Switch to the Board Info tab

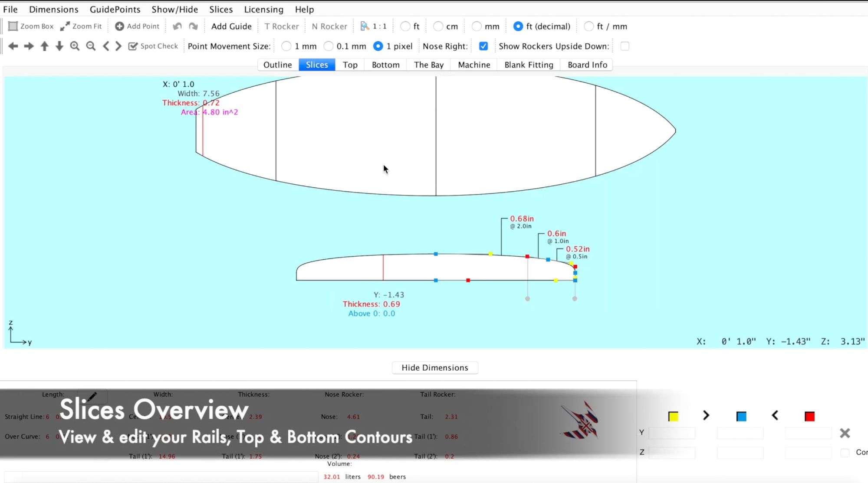pyautogui.click(x=587, y=65)
